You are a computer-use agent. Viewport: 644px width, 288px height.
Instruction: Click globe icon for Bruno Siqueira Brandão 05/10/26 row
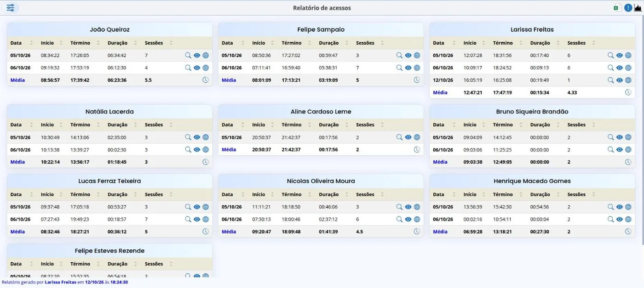(628, 137)
